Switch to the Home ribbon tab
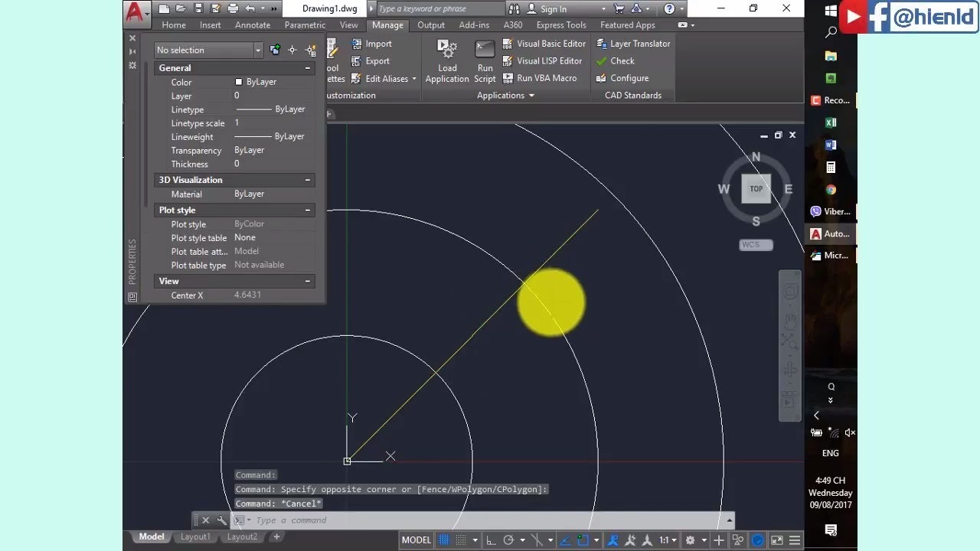This screenshot has height=551, width=980. pos(174,24)
